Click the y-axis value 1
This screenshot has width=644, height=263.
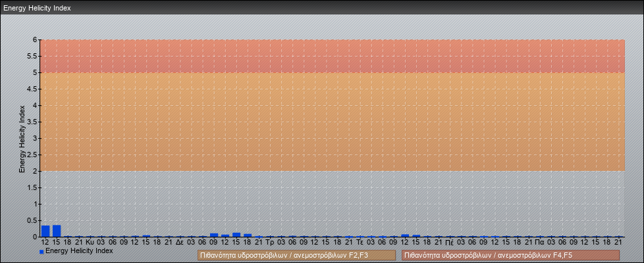[x=36, y=204]
